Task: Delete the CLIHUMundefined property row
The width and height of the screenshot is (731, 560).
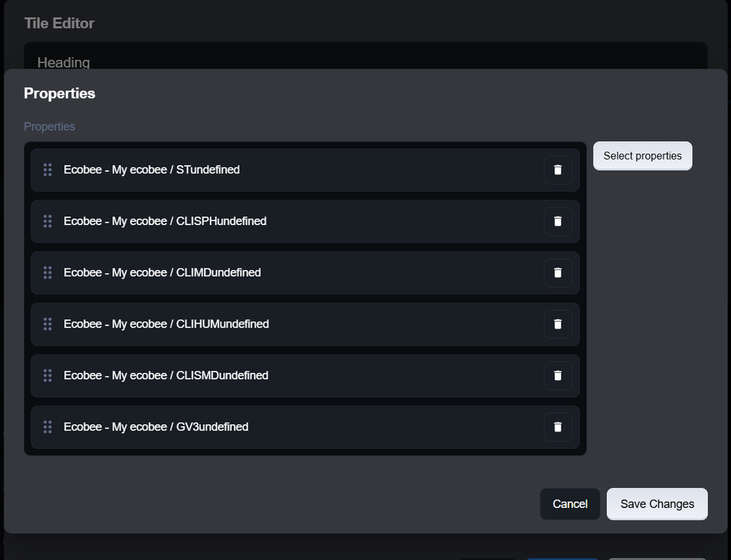Action: tap(558, 324)
